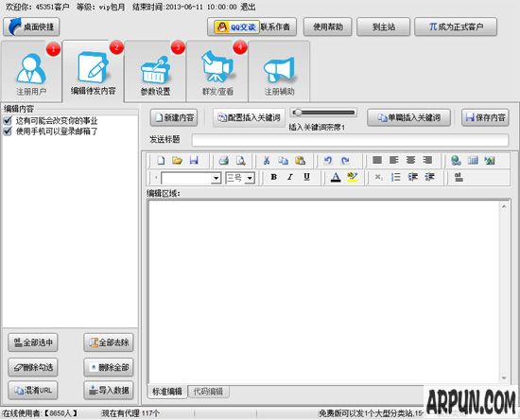Viewport: 520px width, 420px height.
Task: Open the 群发/查看 tab
Action: (217, 72)
